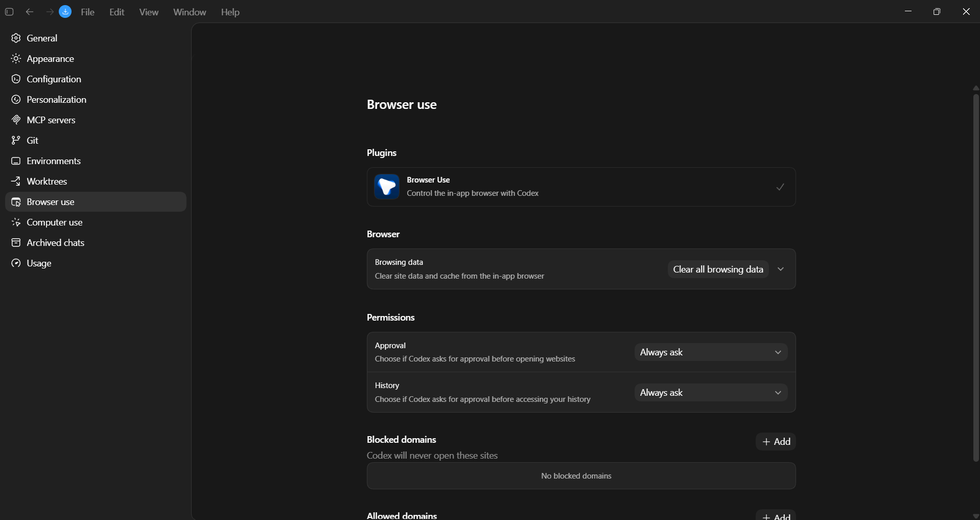980x520 pixels.
Task: Toggle the sidebar panel icon in title bar
Action: click(x=9, y=12)
